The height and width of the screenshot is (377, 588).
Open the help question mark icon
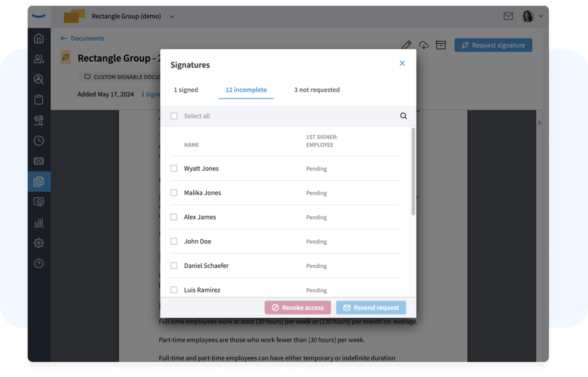point(39,264)
